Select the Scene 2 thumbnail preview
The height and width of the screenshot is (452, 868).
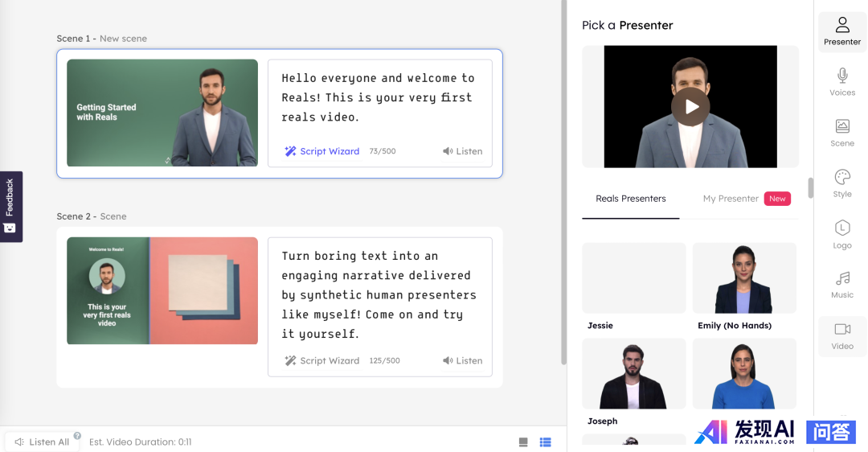(162, 291)
